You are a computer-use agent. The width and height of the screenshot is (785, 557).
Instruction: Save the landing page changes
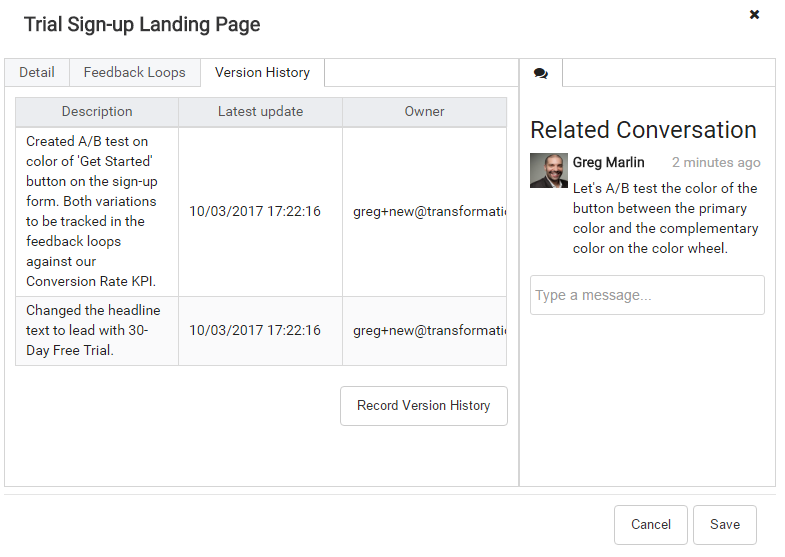724,525
